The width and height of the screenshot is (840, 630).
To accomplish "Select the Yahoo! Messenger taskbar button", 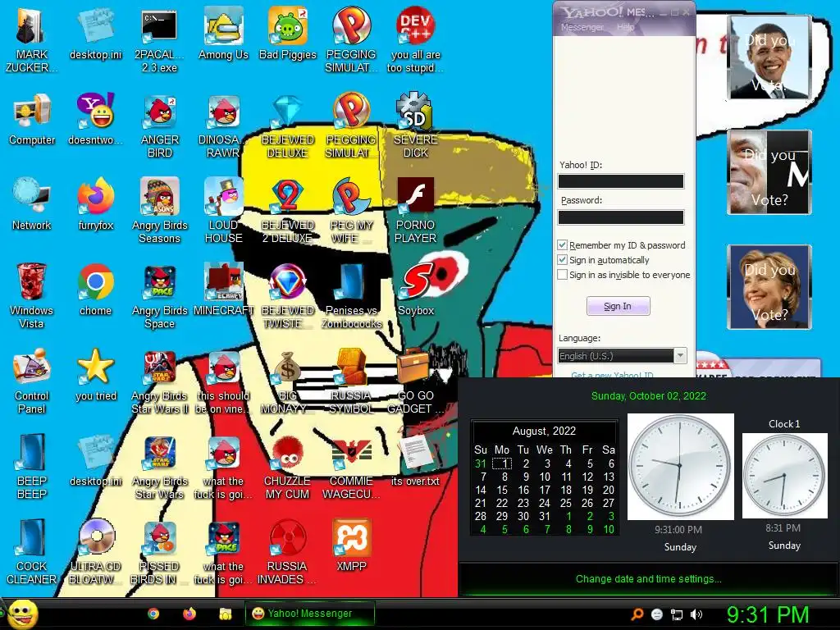I will 309,614.
